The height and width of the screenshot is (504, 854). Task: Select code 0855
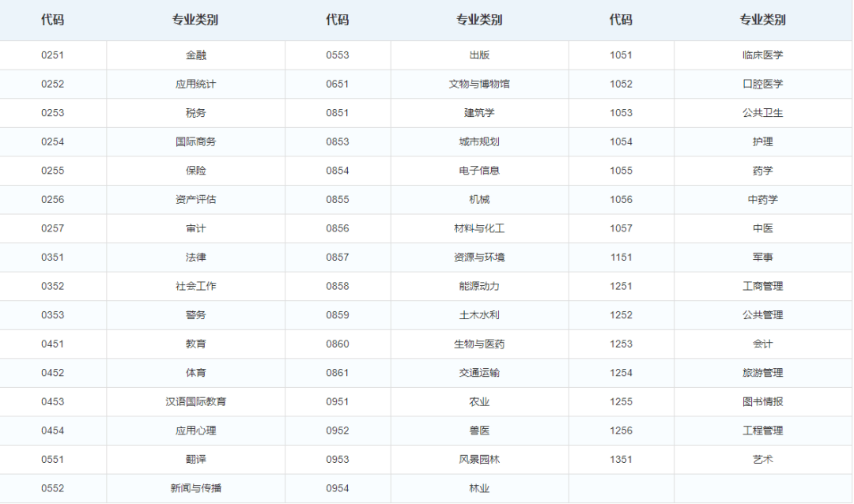(x=337, y=199)
